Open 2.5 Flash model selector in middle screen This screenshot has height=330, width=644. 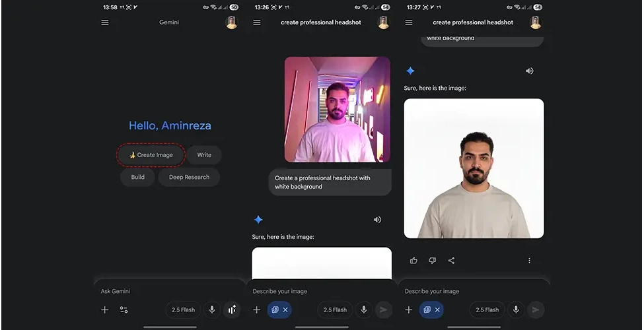coord(335,310)
